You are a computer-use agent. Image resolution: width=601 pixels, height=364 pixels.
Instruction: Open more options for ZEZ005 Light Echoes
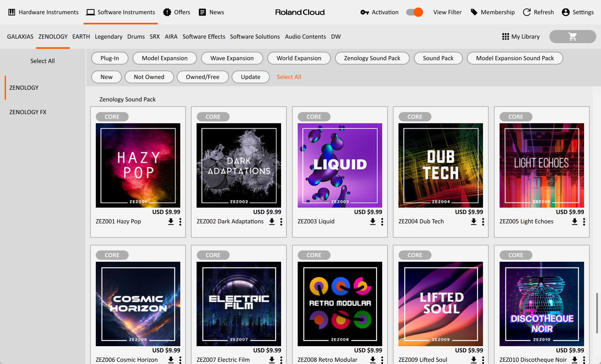pos(584,222)
